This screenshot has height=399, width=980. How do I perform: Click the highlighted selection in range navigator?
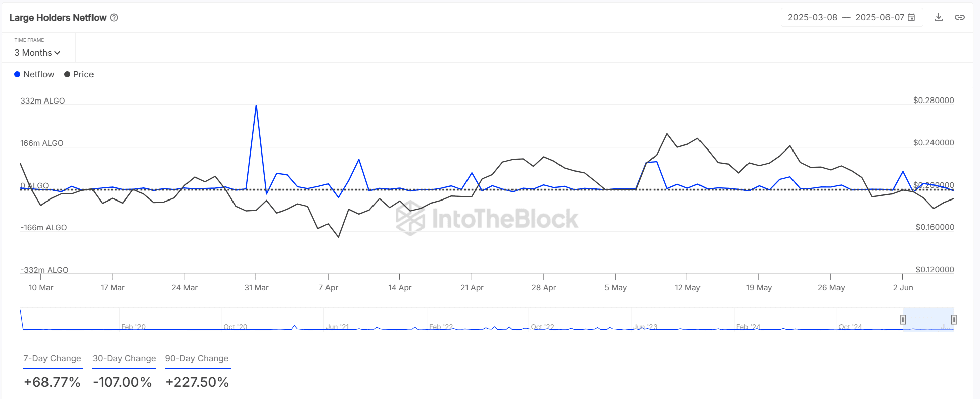[x=928, y=319]
